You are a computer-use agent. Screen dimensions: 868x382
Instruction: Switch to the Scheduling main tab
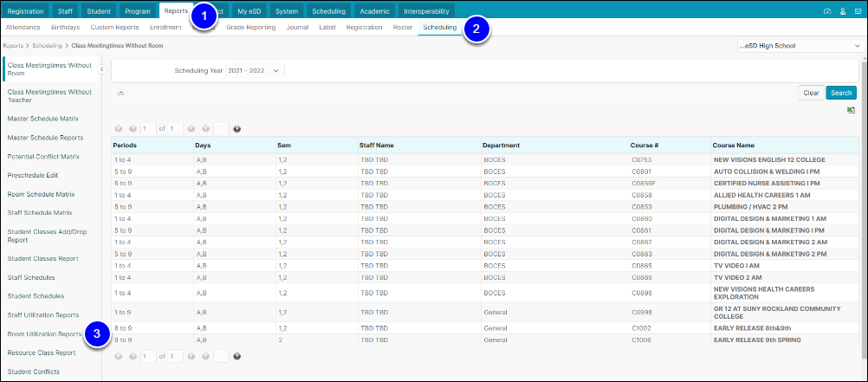[329, 11]
